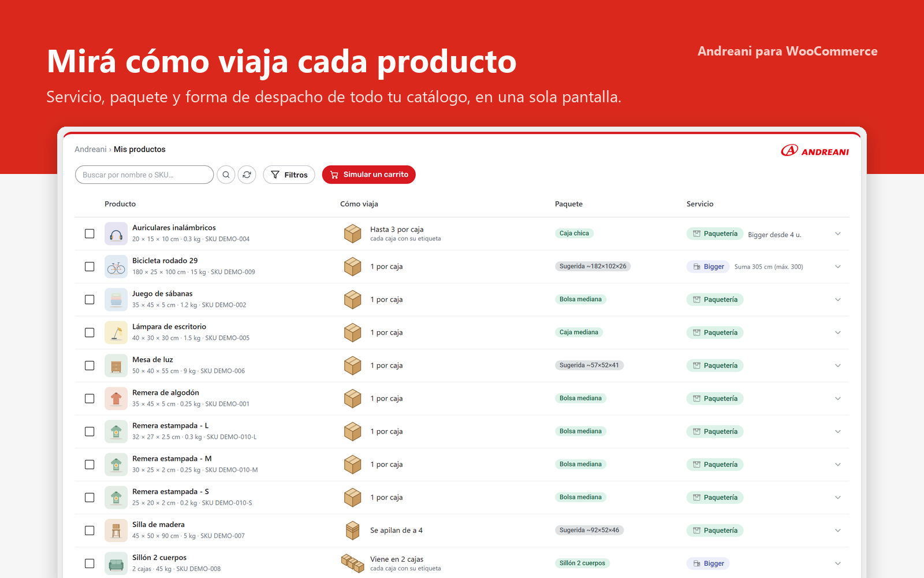Click the Andreani logo in the panel header
924x578 pixels.
coord(815,151)
